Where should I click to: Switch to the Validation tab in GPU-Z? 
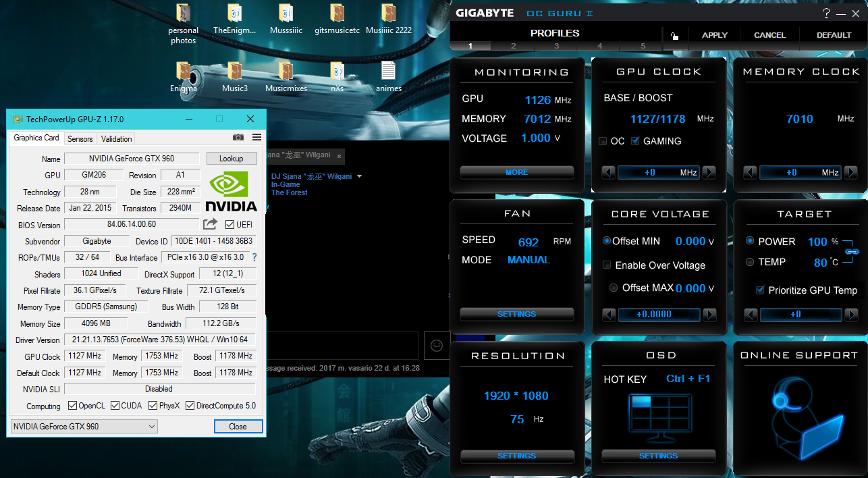[x=117, y=138]
